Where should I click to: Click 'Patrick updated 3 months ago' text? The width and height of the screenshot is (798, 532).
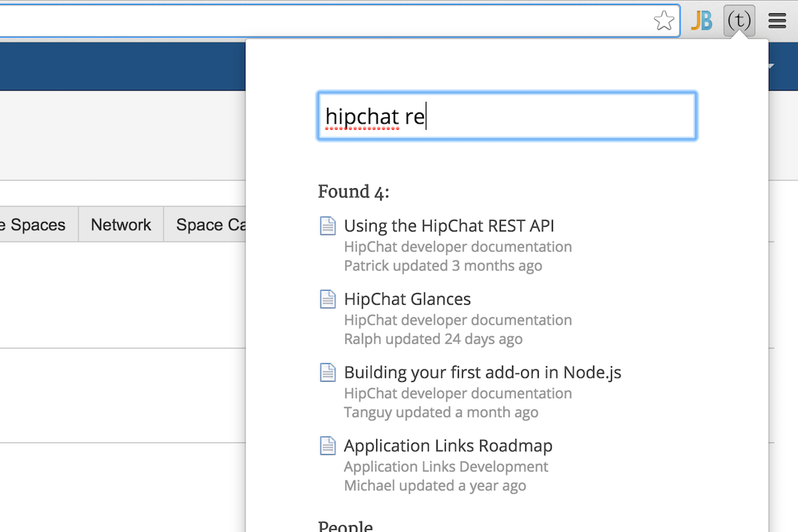[x=443, y=266]
